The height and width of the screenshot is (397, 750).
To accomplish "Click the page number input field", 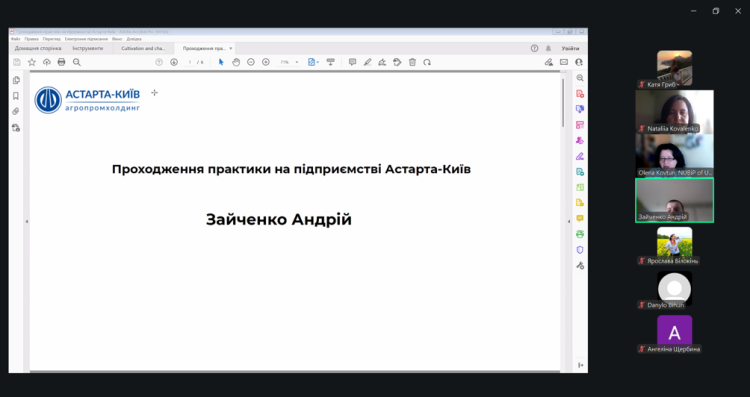I will [x=190, y=62].
